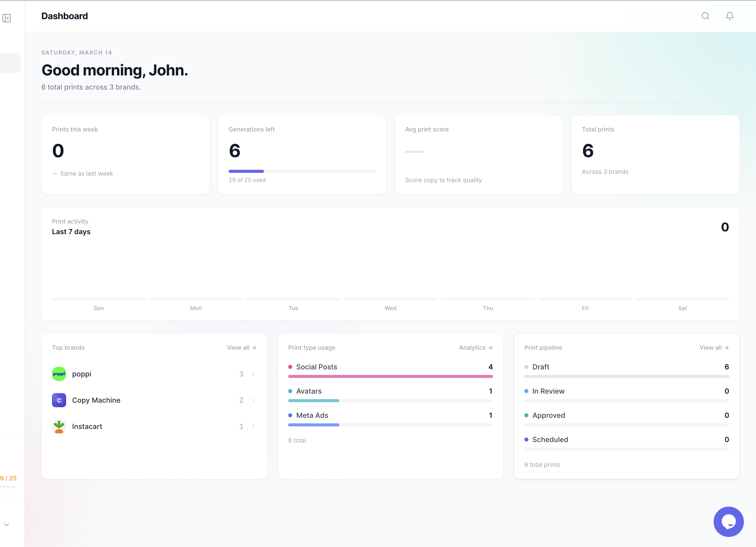Click the Instacart carrot logo
The image size is (756, 547).
tap(59, 426)
